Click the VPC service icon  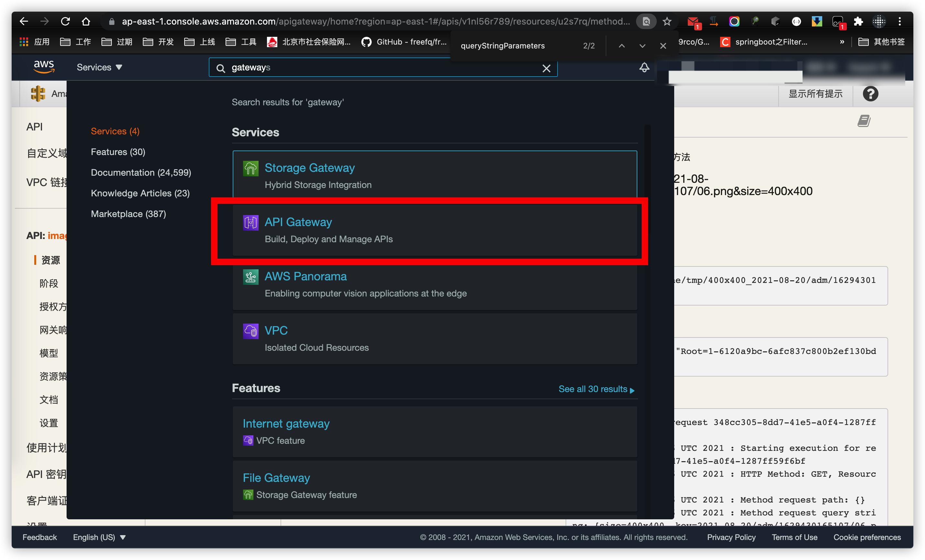tap(250, 331)
